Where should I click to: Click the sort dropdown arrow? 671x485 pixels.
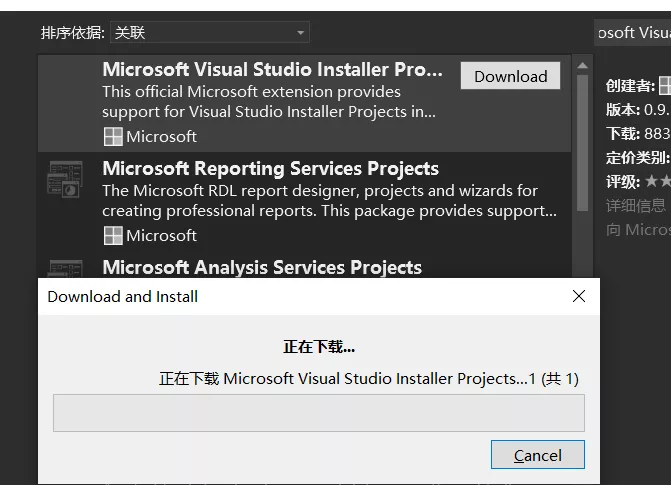[300, 33]
